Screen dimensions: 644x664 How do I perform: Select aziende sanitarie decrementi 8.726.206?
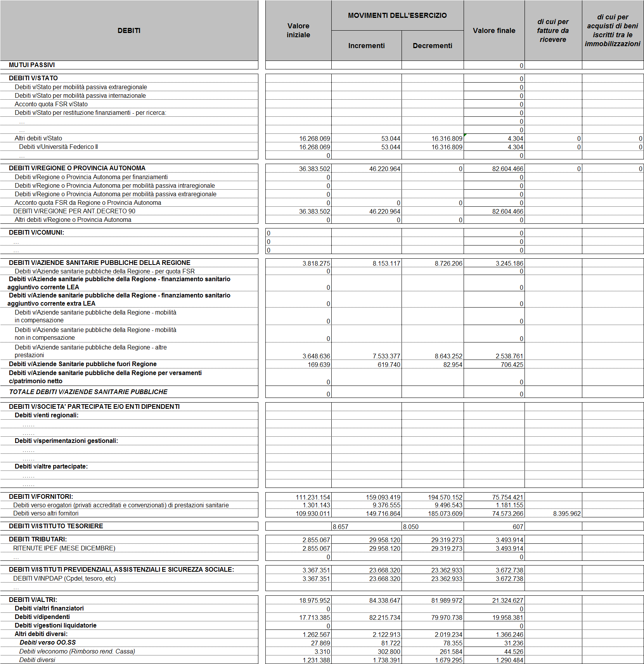point(448,263)
